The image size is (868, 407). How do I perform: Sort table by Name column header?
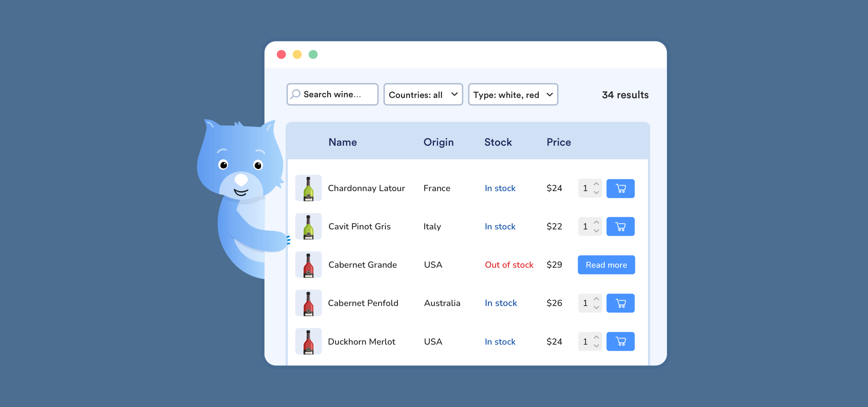[x=342, y=142]
